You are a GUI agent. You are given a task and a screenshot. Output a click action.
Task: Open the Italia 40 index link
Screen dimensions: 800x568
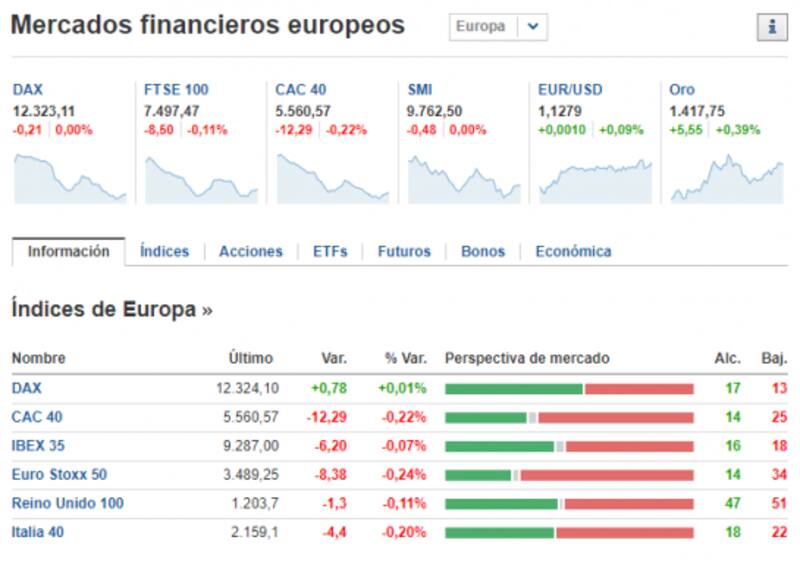click(37, 532)
